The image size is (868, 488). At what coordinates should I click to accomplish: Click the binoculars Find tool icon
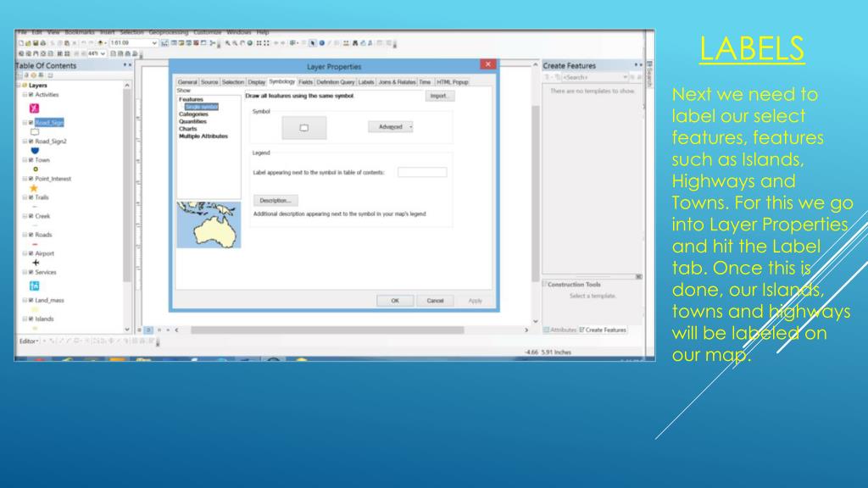click(355, 43)
